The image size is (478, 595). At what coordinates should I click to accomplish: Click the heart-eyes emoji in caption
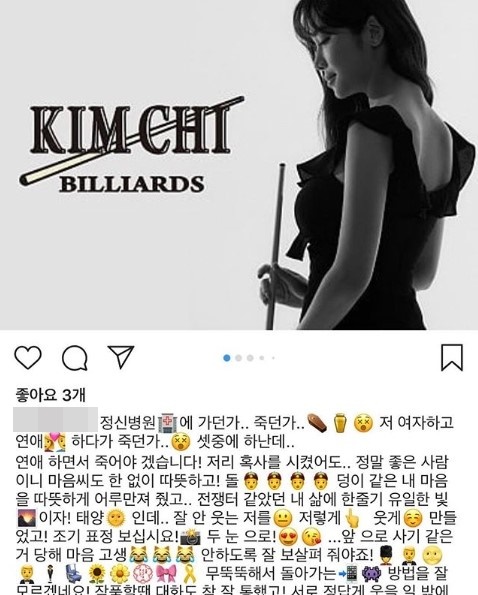click(288, 537)
